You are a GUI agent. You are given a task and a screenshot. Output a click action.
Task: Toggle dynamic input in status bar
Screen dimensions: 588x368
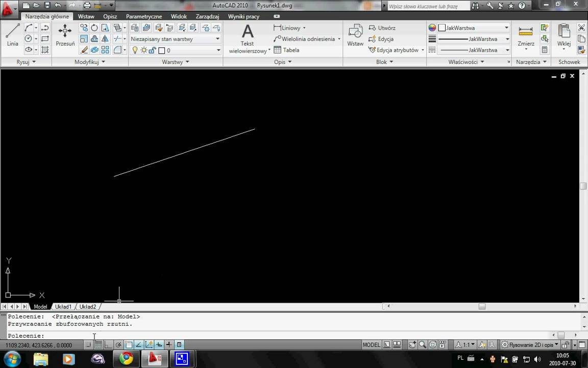(x=159, y=344)
